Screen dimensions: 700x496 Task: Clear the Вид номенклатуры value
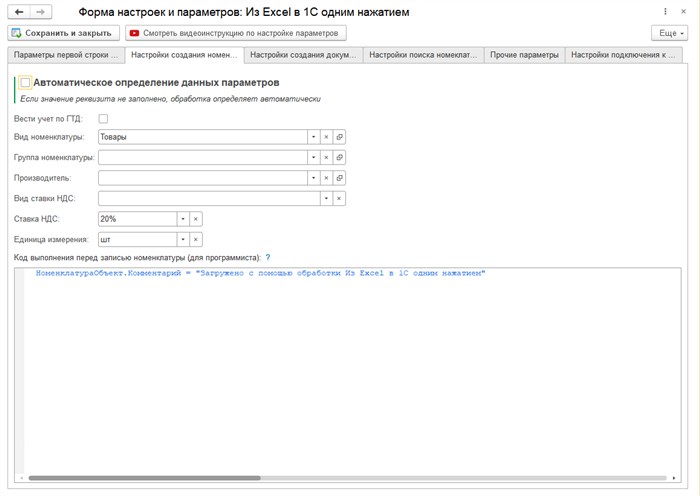[326, 137]
